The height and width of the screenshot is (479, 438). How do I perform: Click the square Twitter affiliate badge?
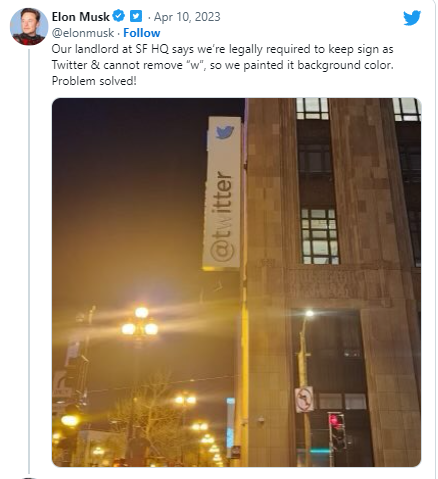136,16
